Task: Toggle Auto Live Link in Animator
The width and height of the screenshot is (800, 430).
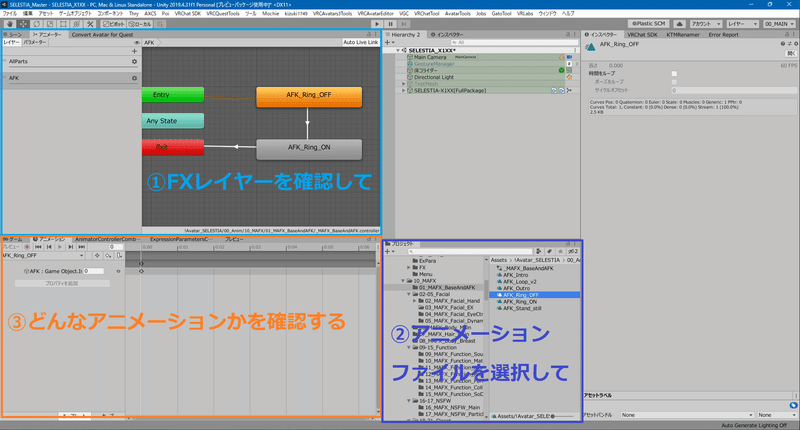Action: click(361, 42)
